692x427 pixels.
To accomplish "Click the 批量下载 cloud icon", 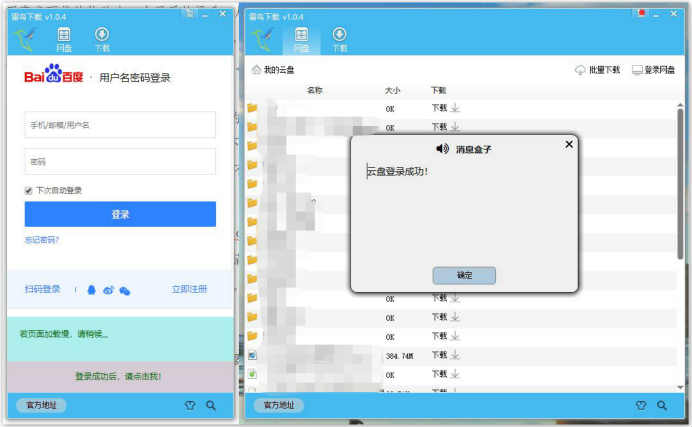I will point(581,70).
